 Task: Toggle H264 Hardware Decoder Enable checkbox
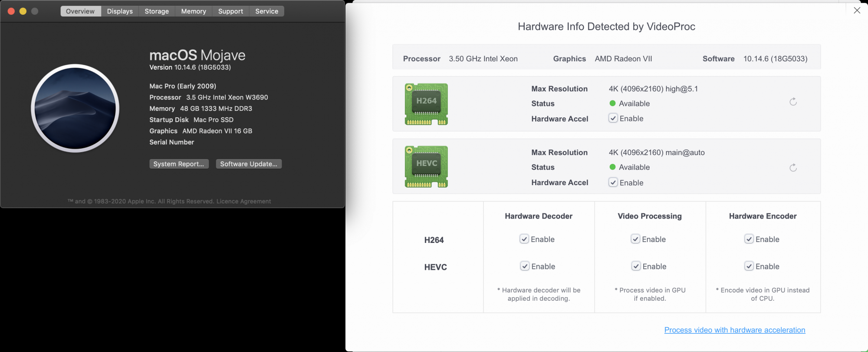point(524,239)
